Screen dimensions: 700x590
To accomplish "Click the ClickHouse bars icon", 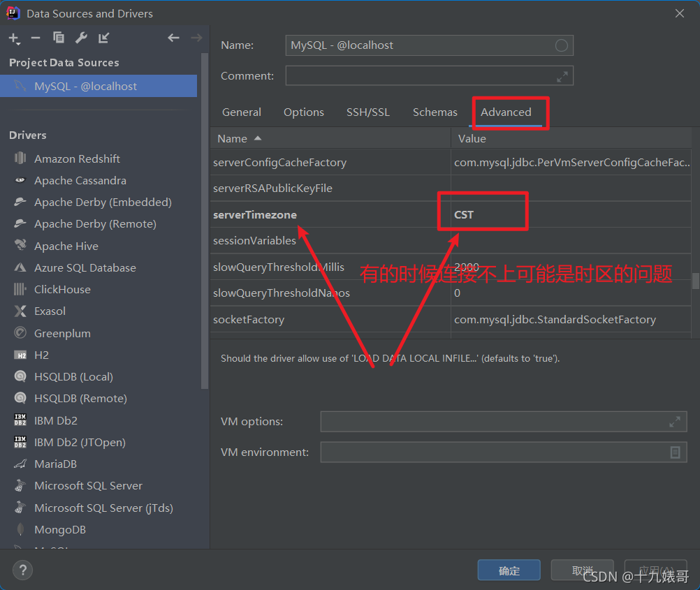I will coord(20,289).
